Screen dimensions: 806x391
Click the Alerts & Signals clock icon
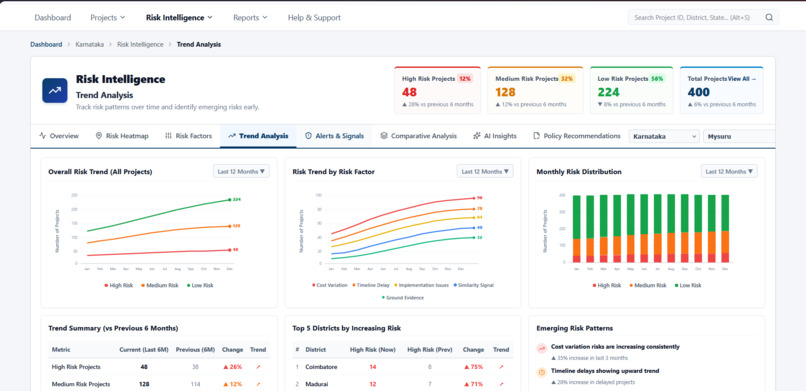pos(308,136)
